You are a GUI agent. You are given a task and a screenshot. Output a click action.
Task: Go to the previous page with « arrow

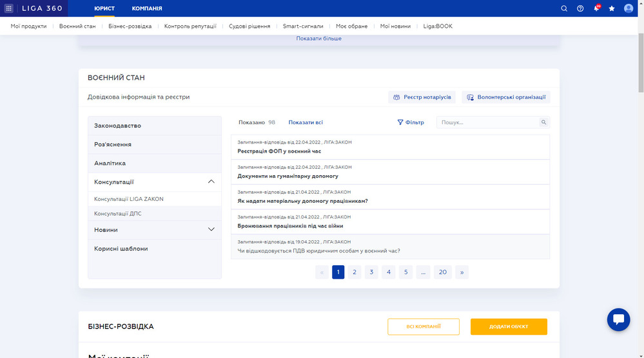[322, 272]
